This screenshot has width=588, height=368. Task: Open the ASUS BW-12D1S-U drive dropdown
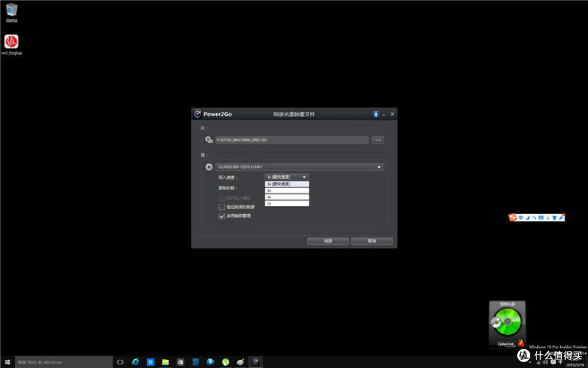pyautogui.click(x=299, y=167)
